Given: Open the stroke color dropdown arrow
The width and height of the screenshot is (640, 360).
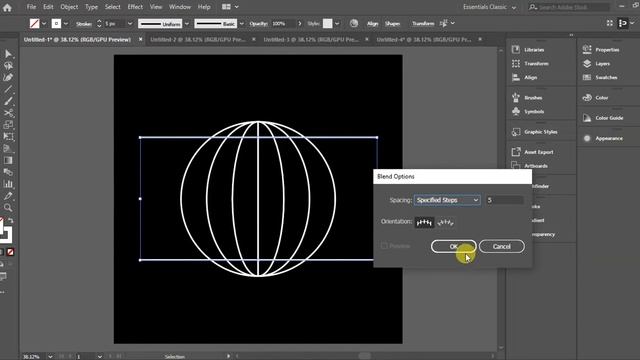Looking at the screenshot, I should click(x=66, y=24).
